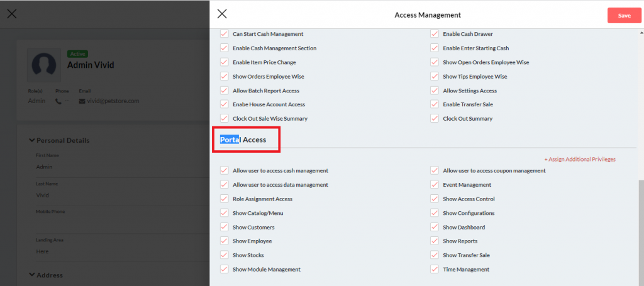Toggle Show Reports checkbox
The height and width of the screenshot is (286, 644).
pos(435,241)
